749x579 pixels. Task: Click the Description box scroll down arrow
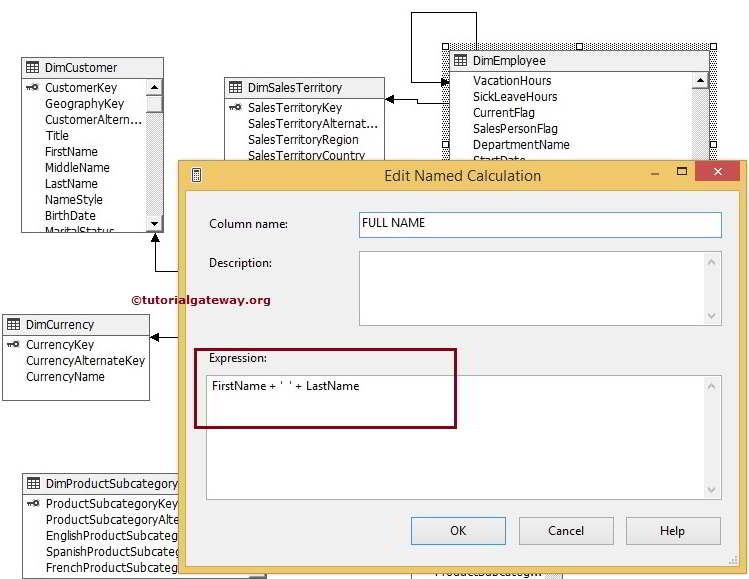711,316
